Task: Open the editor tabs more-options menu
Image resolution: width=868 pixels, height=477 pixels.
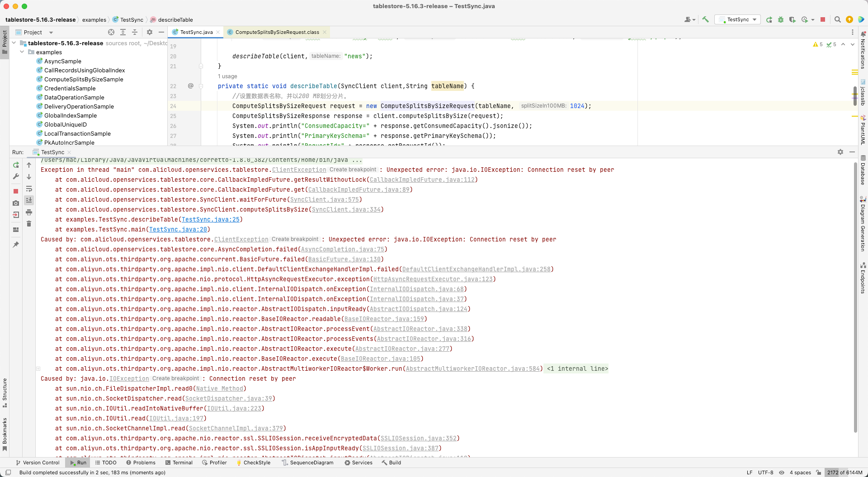Action: (x=853, y=32)
